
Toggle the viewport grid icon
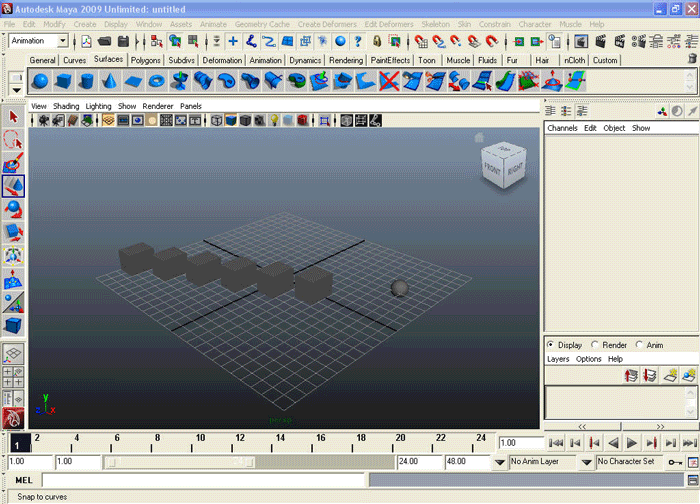108,120
